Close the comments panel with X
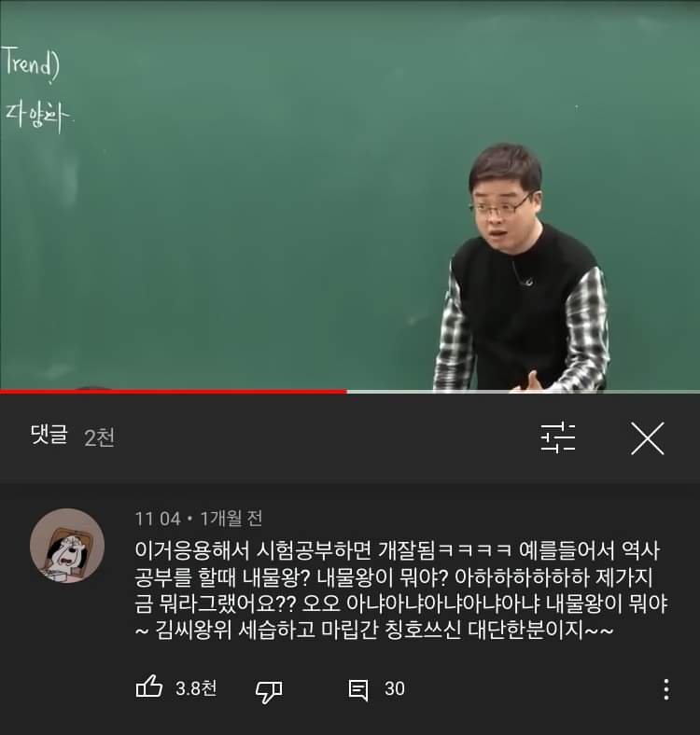 648,438
